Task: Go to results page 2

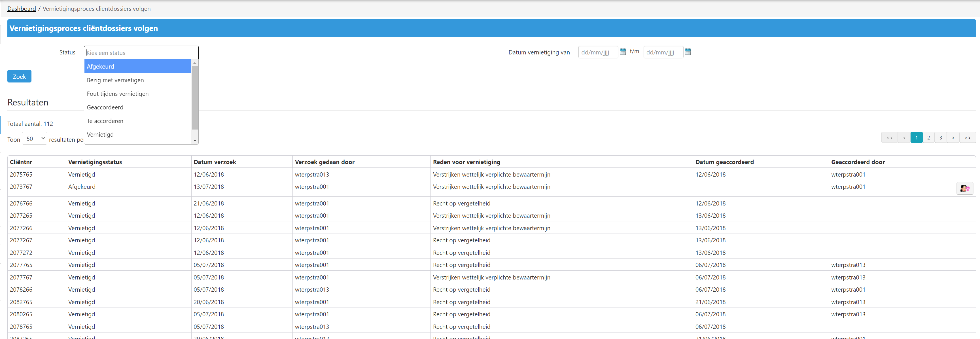Action: pyautogui.click(x=928, y=138)
